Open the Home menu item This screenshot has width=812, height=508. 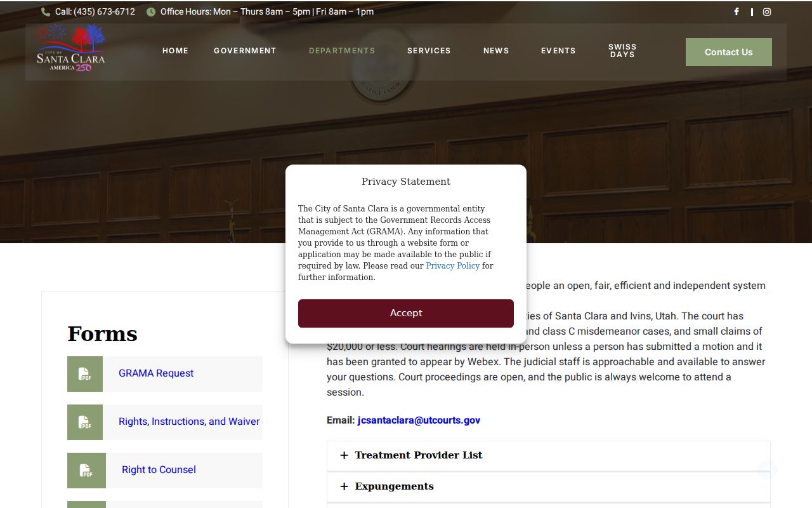(175, 51)
